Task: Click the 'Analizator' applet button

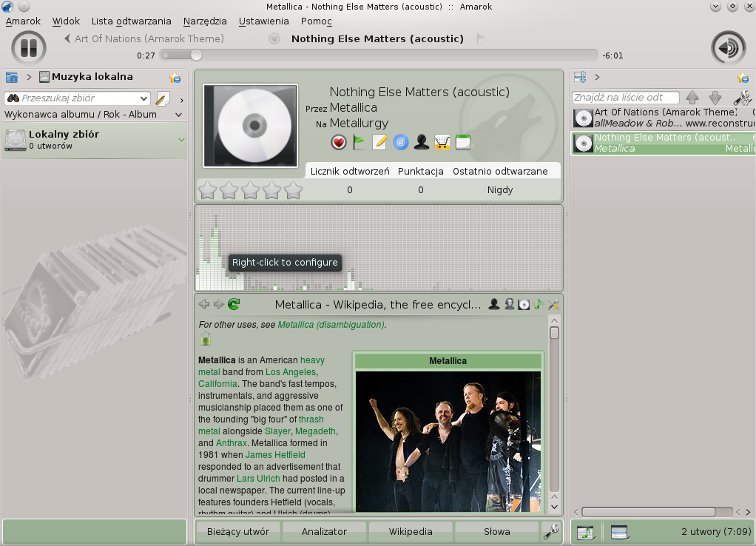Action: [x=324, y=531]
